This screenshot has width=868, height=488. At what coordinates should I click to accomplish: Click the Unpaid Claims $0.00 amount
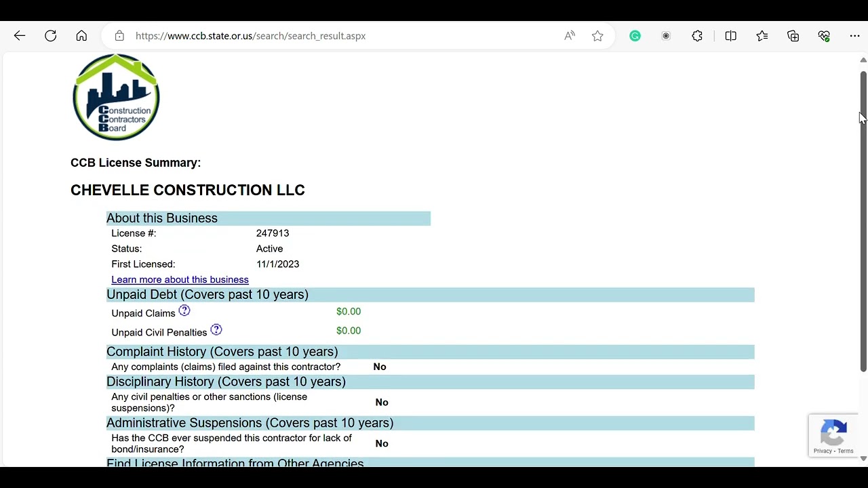point(349,311)
